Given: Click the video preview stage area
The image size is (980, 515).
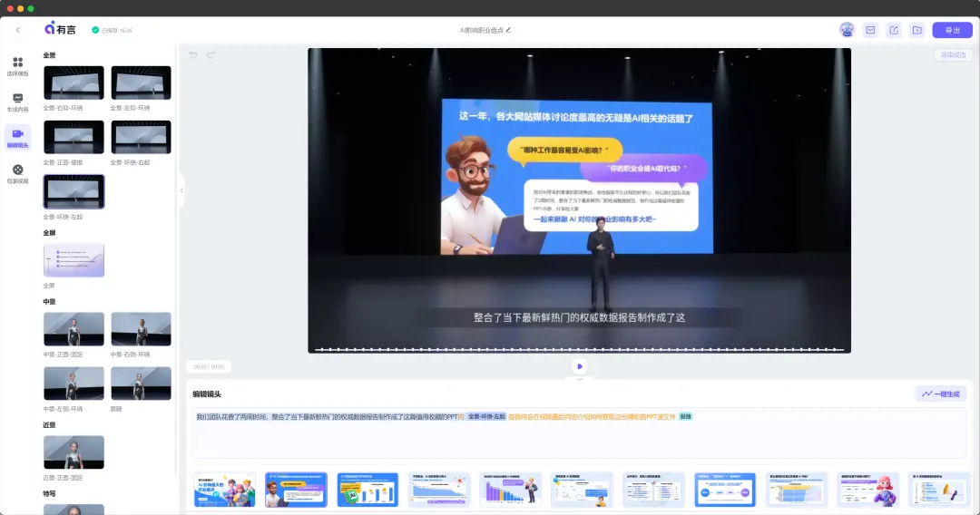Looking at the screenshot, I should [579, 200].
